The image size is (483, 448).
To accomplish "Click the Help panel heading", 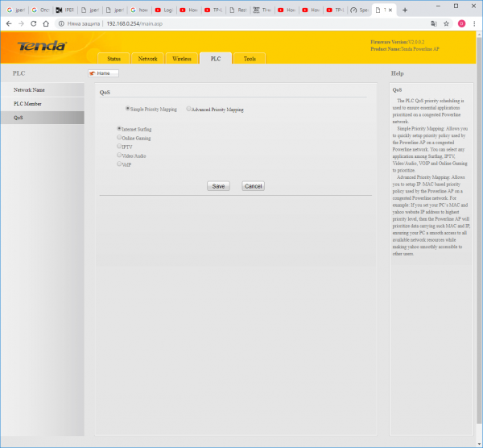I will [x=398, y=73].
